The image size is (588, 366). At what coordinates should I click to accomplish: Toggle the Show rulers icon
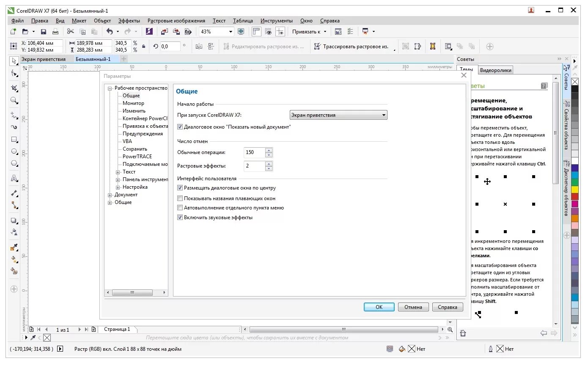point(256,31)
